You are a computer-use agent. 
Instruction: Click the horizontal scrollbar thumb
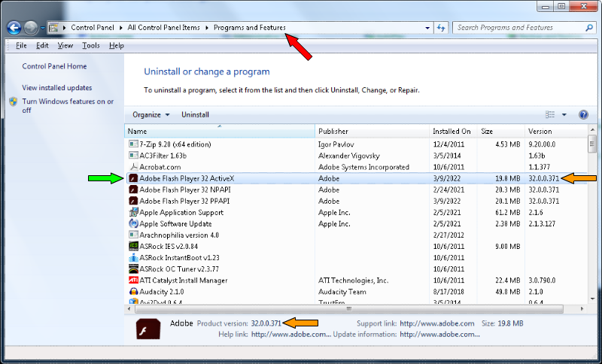(x=348, y=308)
